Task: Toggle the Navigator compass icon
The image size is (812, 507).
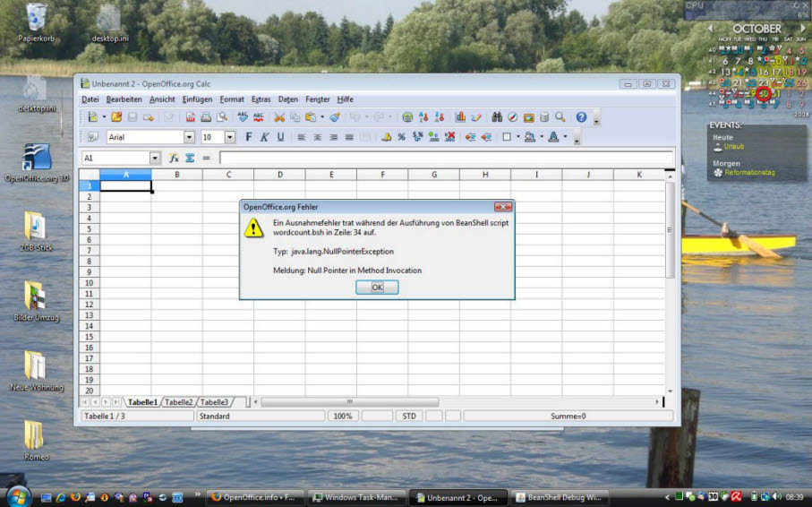Action: [513, 117]
